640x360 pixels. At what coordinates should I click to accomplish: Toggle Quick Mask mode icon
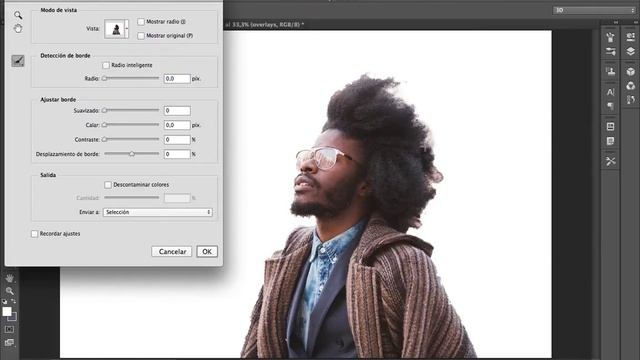[x=9, y=329]
